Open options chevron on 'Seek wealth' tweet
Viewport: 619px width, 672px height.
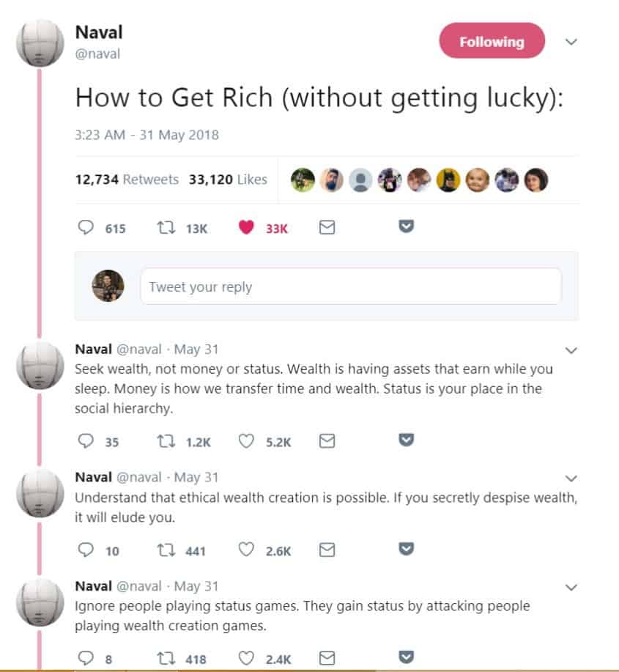coord(571,350)
